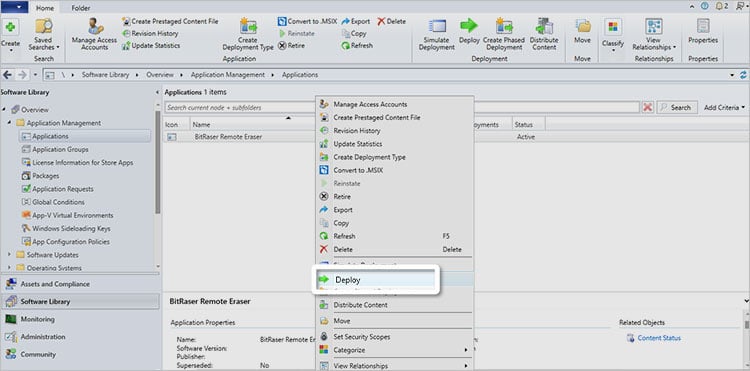Click the help question mark icon
Image resolution: width=750 pixels, height=371 pixels.
click(705, 6)
